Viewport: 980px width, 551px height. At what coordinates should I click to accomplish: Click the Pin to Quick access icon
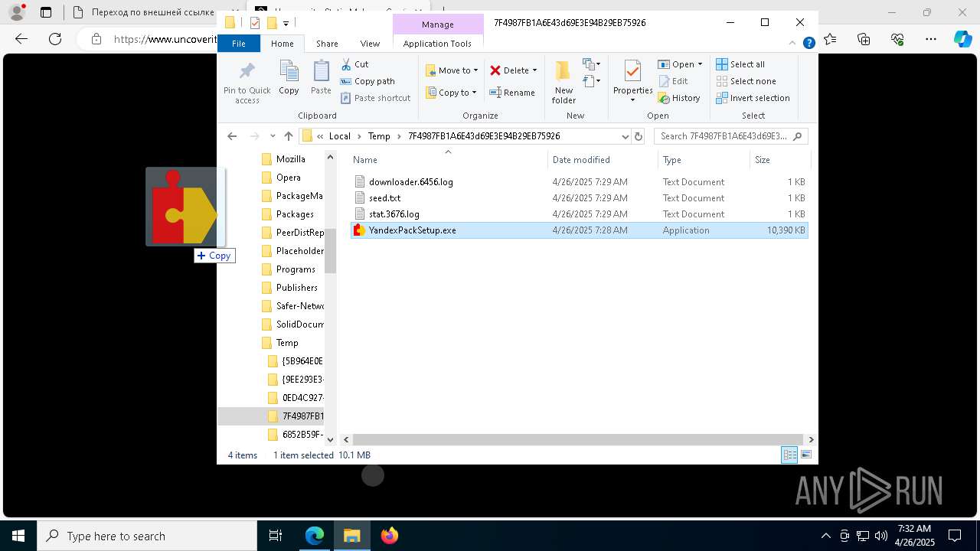pyautogui.click(x=247, y=82)
